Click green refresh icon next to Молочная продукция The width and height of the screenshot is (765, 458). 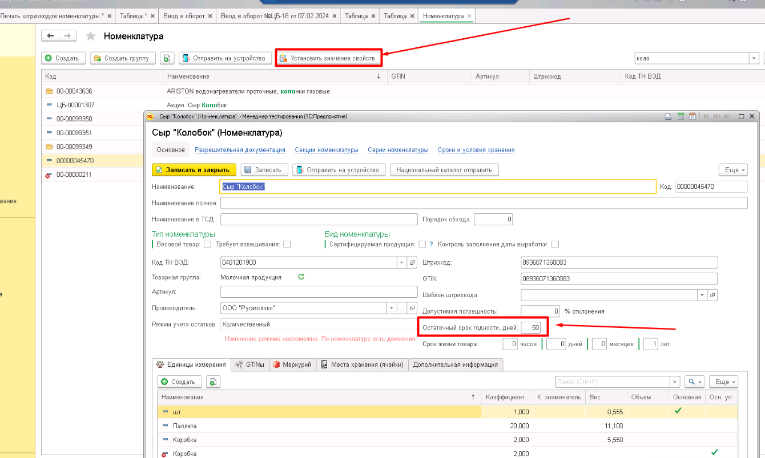click(x=301, y=277)
